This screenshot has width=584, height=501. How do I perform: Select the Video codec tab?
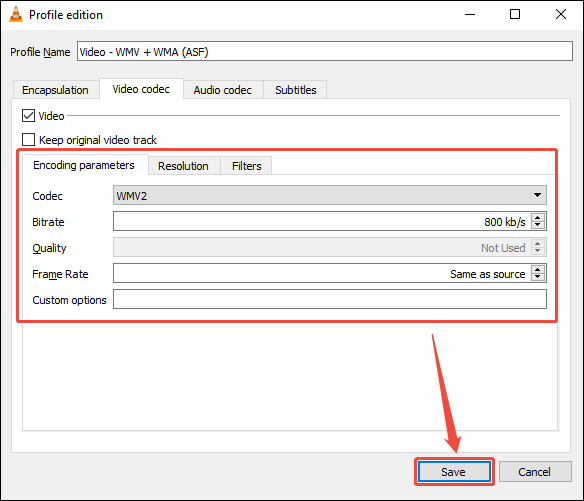[x=141, y=89]
